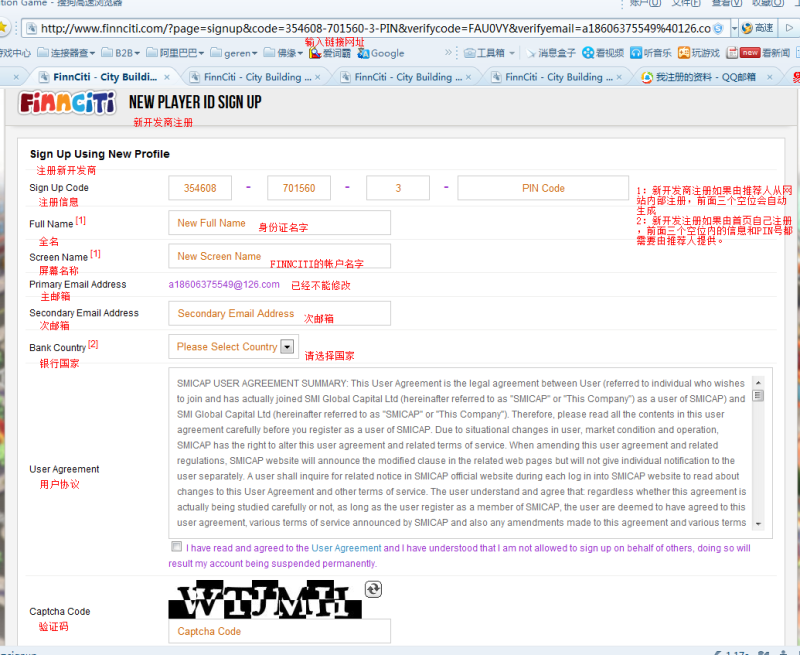The image size is (800, 655).
Task: Click the 701560 sign up code field
Action: [x=299, y=188]
